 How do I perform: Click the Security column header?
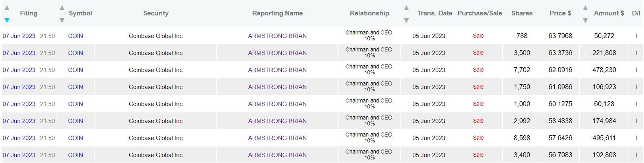(x=156, y=13)
